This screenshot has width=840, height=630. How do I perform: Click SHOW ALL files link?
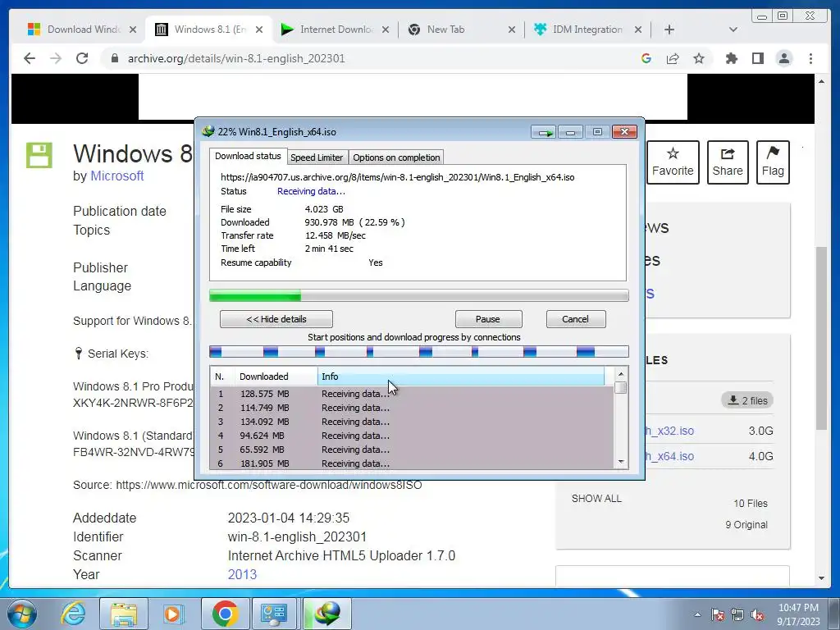point(596,498)
